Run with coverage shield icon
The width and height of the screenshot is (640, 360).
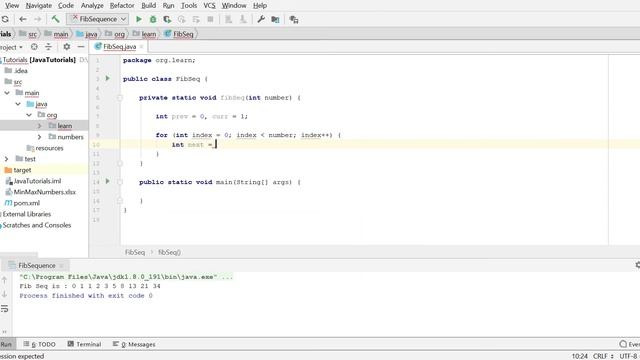coord(167,19)
